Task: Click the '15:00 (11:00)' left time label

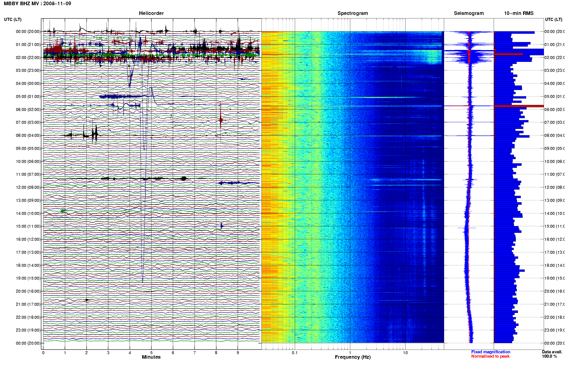Action: point(28,226)
